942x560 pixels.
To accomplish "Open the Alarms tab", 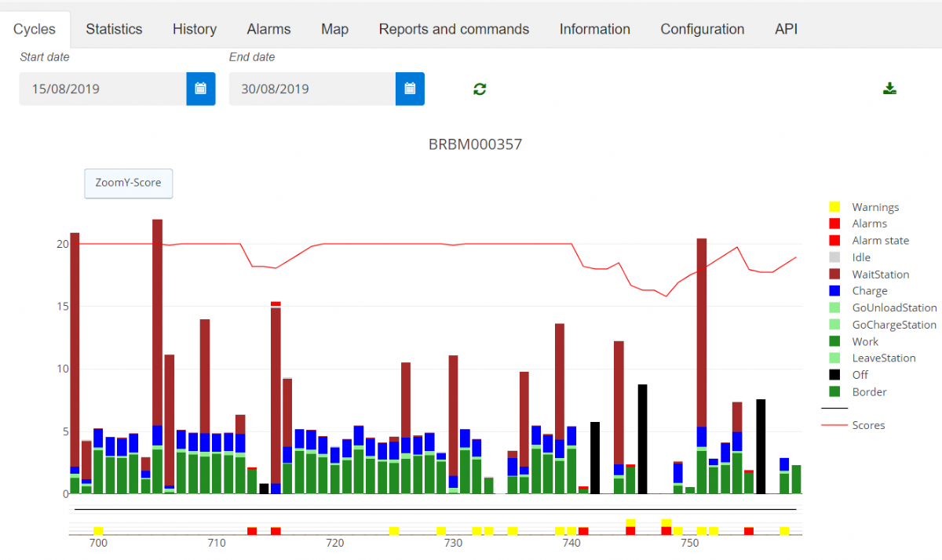I will pyautogui.click(x=268, y=29).
